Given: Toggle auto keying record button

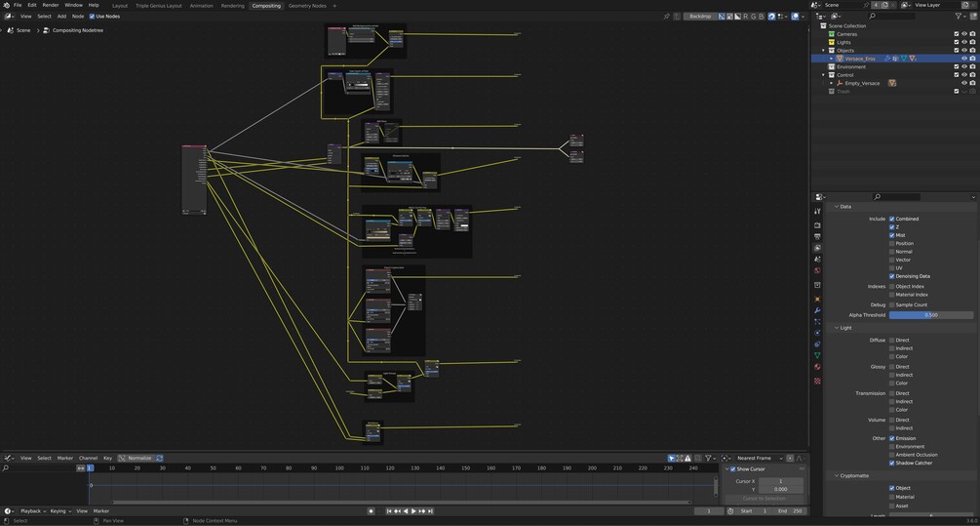Looking at the screenshot, I should point(371,511).
